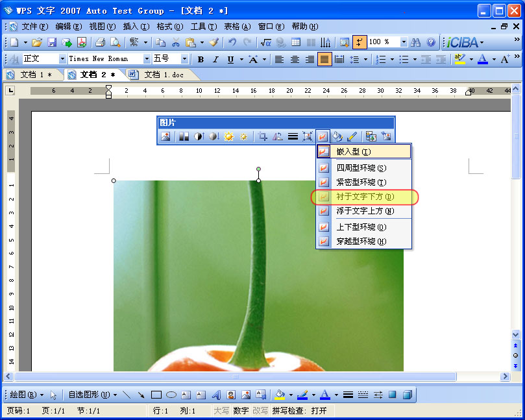Select 嵌入型 text wrap option
This screenshot has height=420, width=525.
coord(357,151)
